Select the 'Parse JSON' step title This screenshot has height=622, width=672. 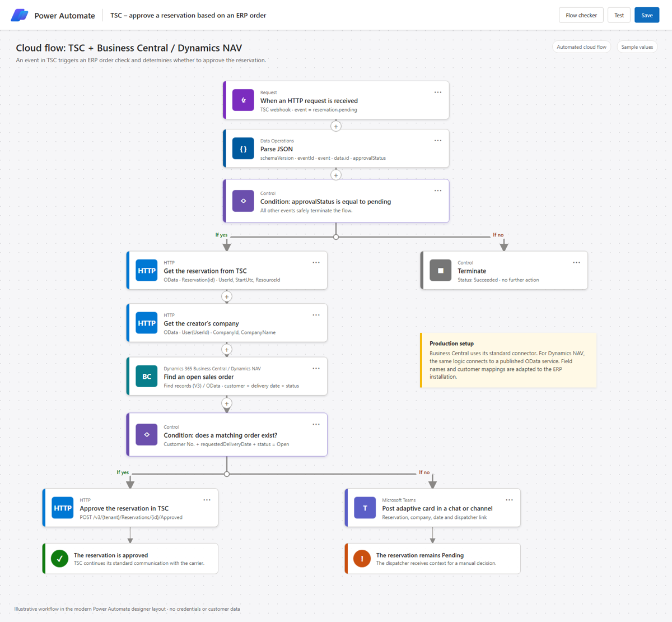[x=277, y=149]
